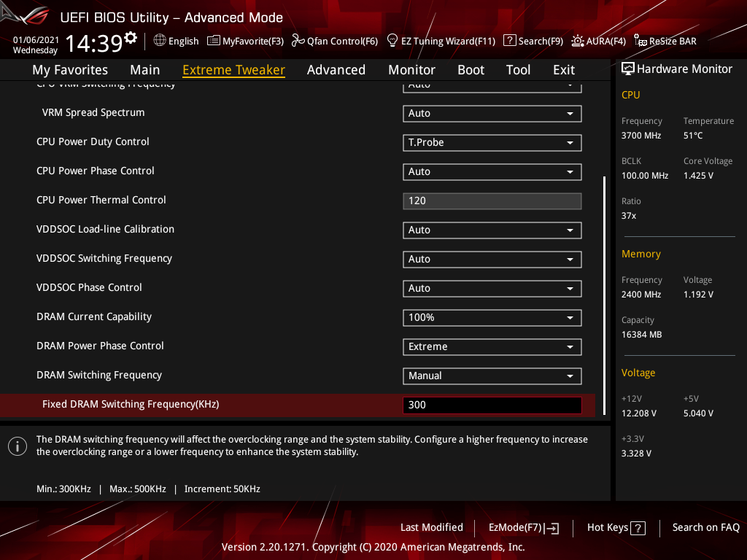Open CPU Power Duty Control dropdown
Image resolution: width=747 pixels, height=560 pixels.
coord(492,142)
